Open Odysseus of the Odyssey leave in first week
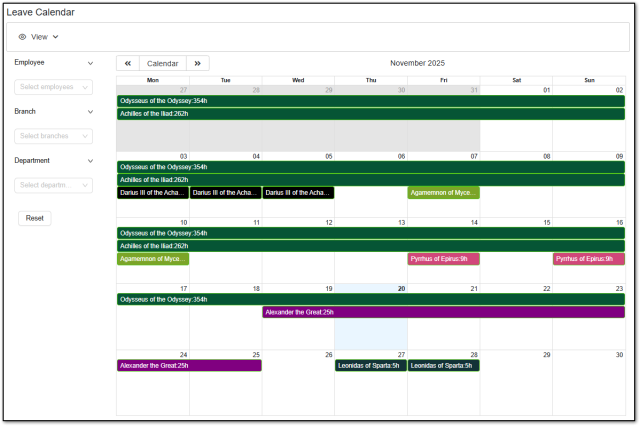 coord(370,101)
